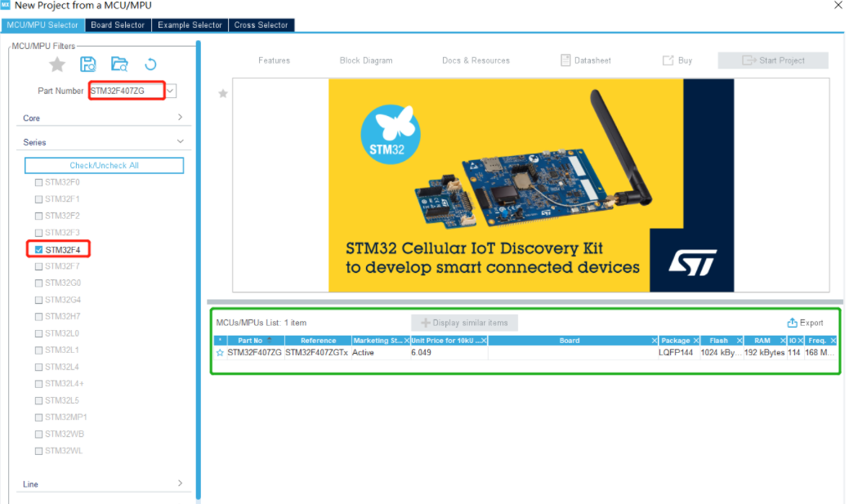Viewport: 849px width, 504px height.
Task: Uncheck the STM32F4 series checkbox
Action: (x=38, y=250)
